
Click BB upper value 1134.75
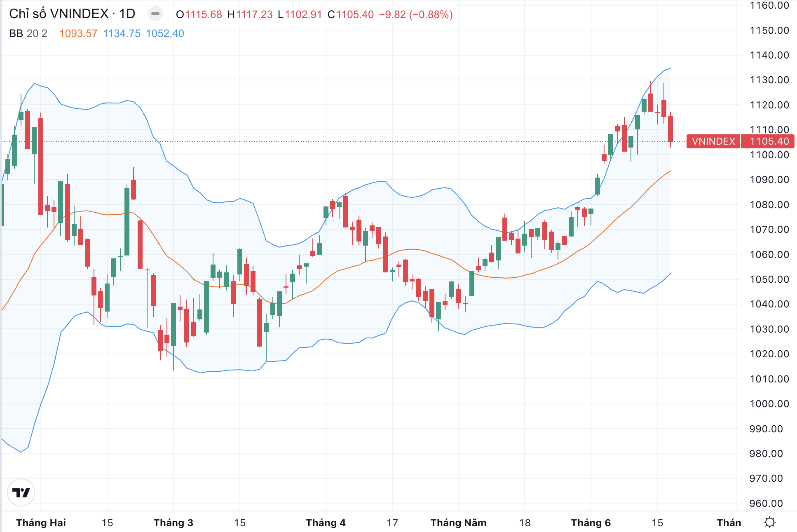(122, 33)
